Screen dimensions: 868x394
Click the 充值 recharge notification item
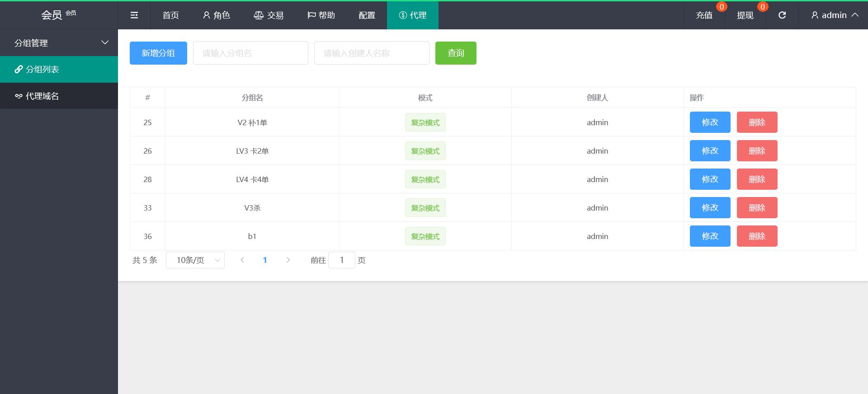(x=704, y=15)
